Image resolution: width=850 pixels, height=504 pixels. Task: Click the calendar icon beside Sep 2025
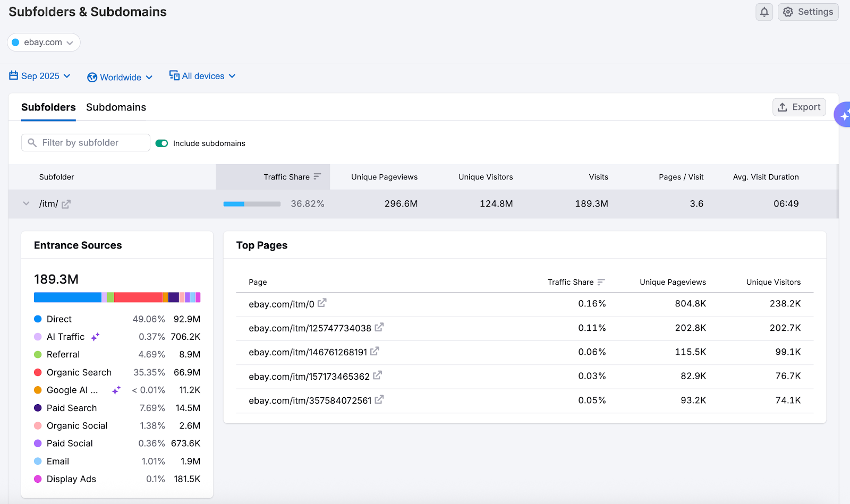click(13, 75)
